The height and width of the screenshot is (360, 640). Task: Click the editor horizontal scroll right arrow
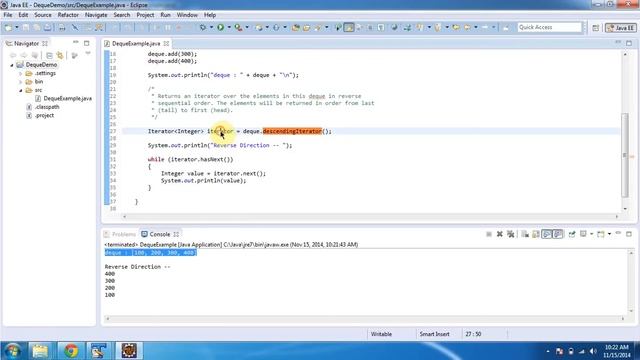pyautogui.click(x=617, y=217)
